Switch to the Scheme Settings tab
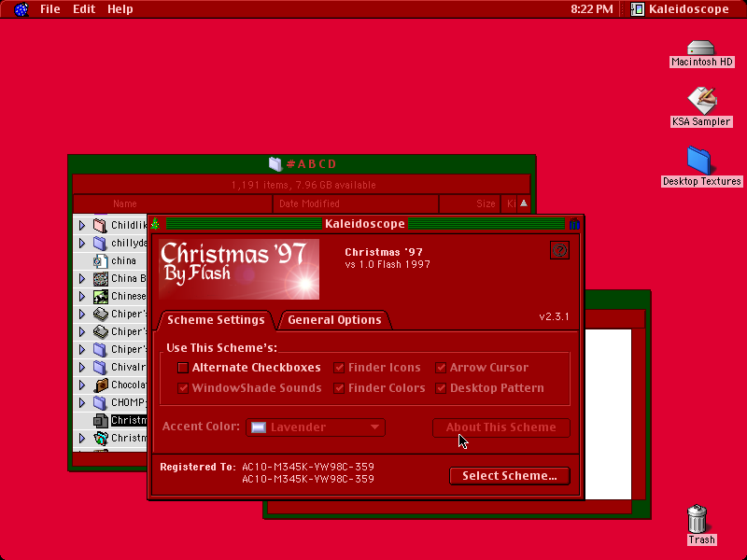This screenshot has width=747, height=560. click(x=216, y=319)
